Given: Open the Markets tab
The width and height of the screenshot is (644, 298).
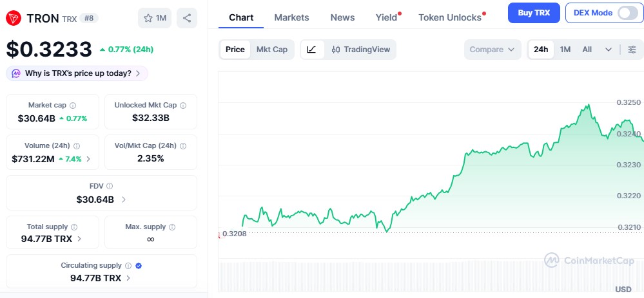Looking at the screenshot, I should point(291,17).
